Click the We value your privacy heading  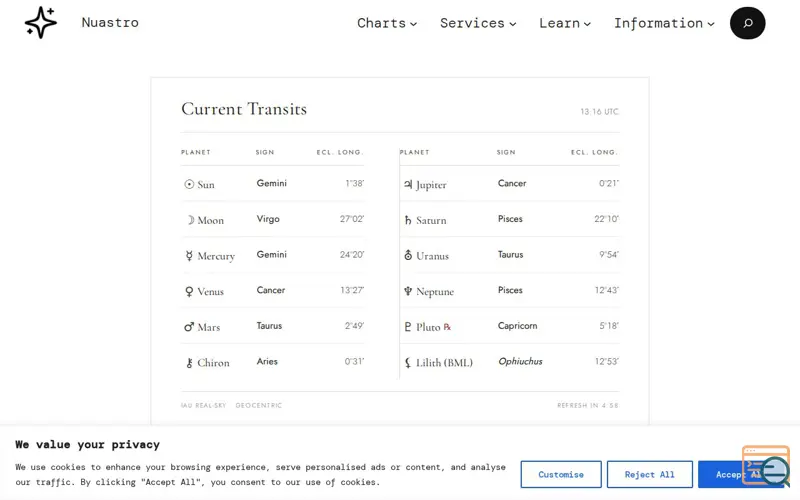click(87, 444)
